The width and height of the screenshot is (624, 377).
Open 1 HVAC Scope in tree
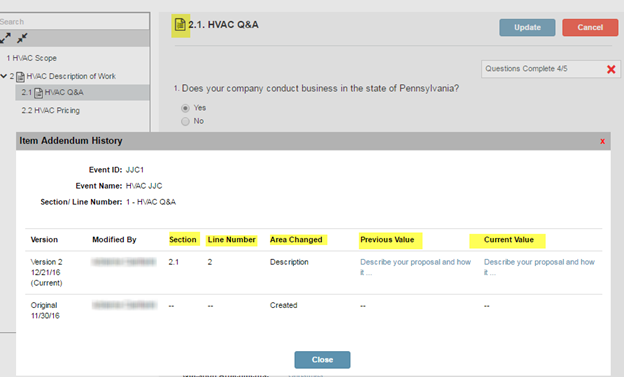tap(31, 58)
